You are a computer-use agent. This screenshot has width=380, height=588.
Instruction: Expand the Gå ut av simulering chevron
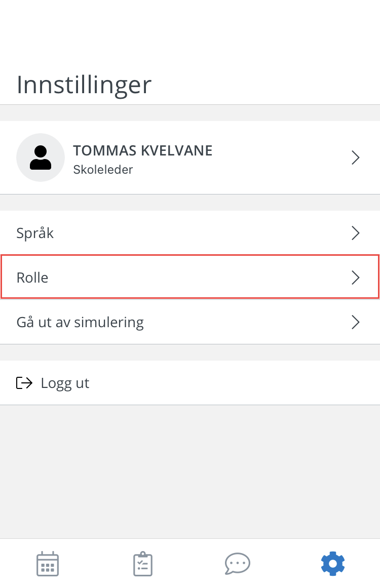(356, 322)
